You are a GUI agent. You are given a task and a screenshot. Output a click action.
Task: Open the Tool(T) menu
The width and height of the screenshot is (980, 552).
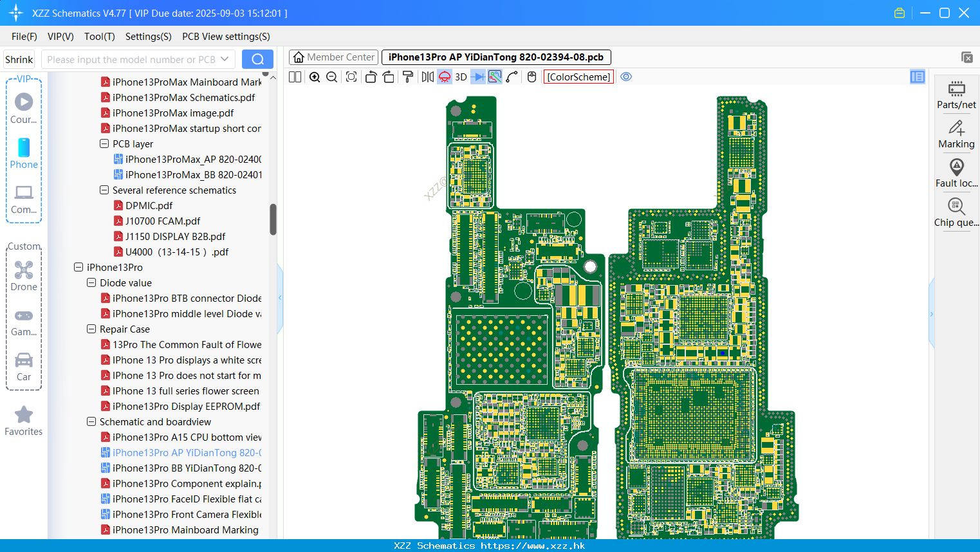[100, 37]
